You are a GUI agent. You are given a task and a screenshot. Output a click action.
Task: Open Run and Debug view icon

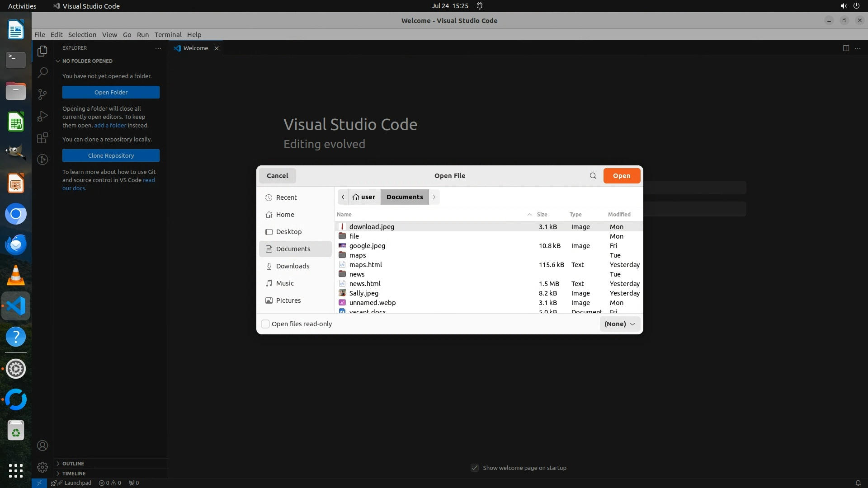pos(42,116)
